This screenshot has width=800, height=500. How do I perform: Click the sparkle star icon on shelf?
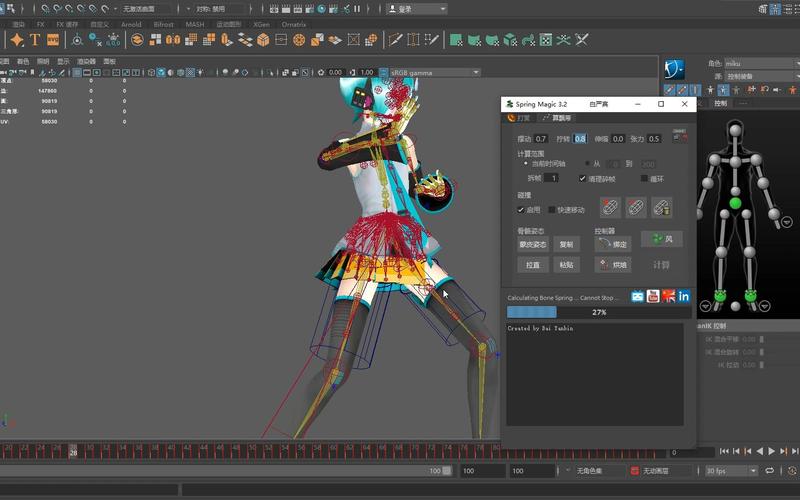[16, 40]
